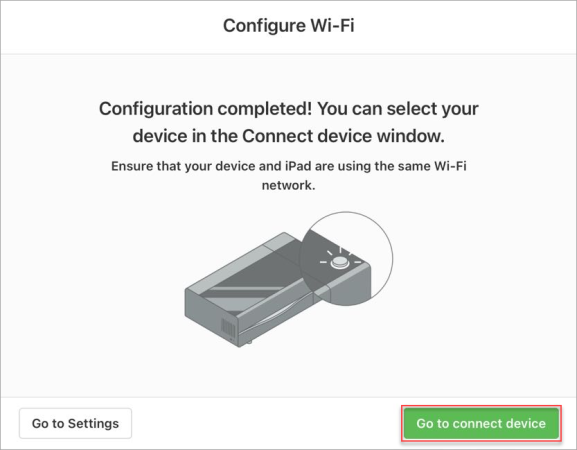Click the green Go to connect device button
577x450 pixels.
pos(481,423)
